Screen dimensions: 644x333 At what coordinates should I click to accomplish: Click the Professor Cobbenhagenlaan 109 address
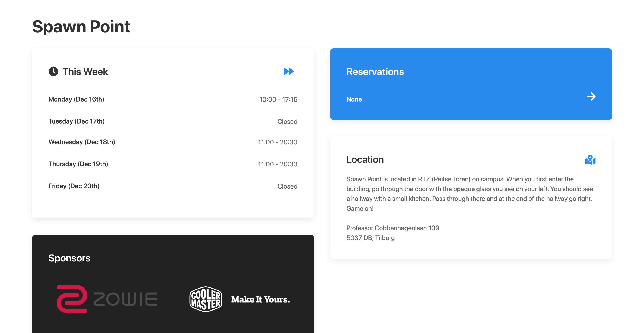(393, 228)
